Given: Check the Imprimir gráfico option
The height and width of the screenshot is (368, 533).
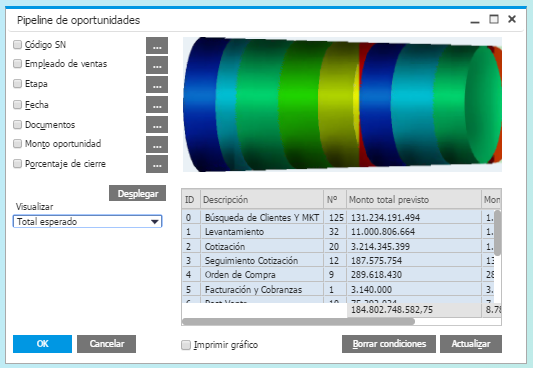Looking at the screenshot, I should click(186, 345).
